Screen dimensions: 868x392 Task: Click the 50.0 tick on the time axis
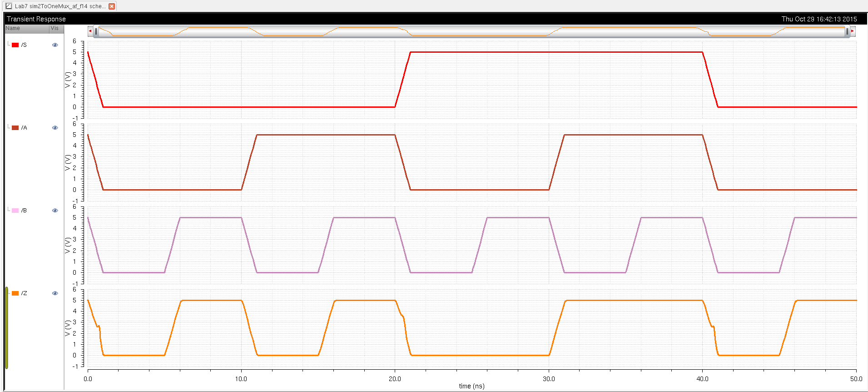pyautogui.click(x=856, y=379)
